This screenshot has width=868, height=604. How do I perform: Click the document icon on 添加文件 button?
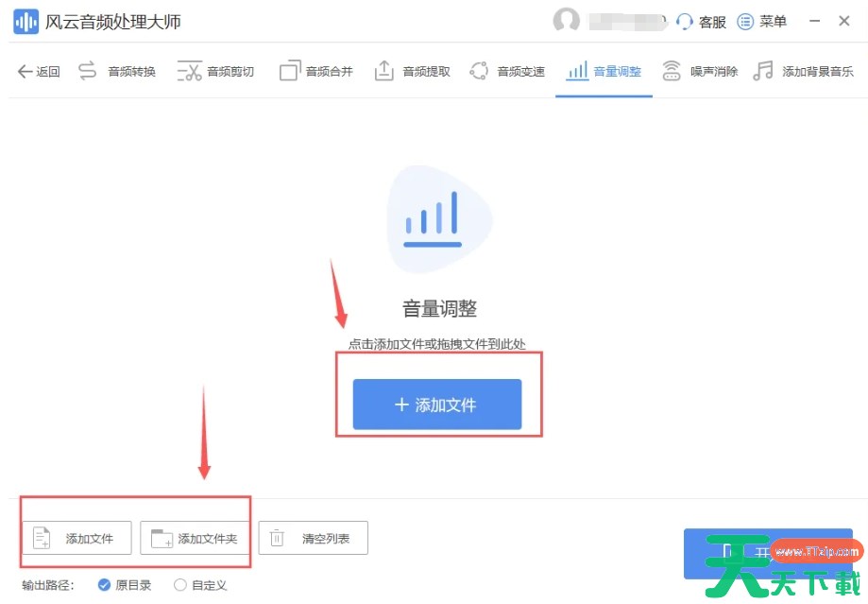point(43,538)
